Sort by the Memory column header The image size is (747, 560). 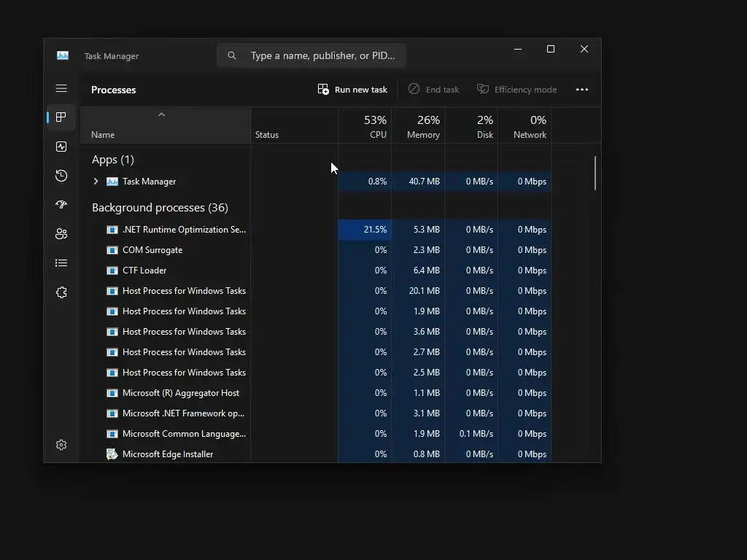pyautogui.click(x=418, y=125)
